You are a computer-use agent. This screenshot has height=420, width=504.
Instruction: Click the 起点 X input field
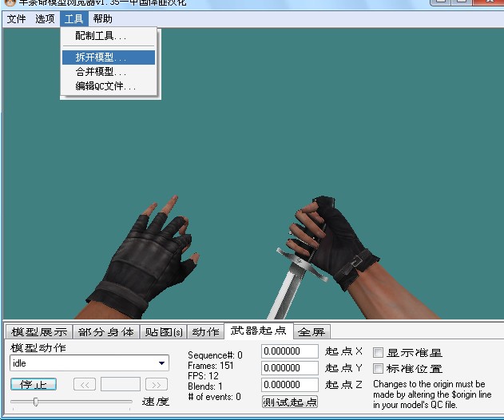pos(290,351)
